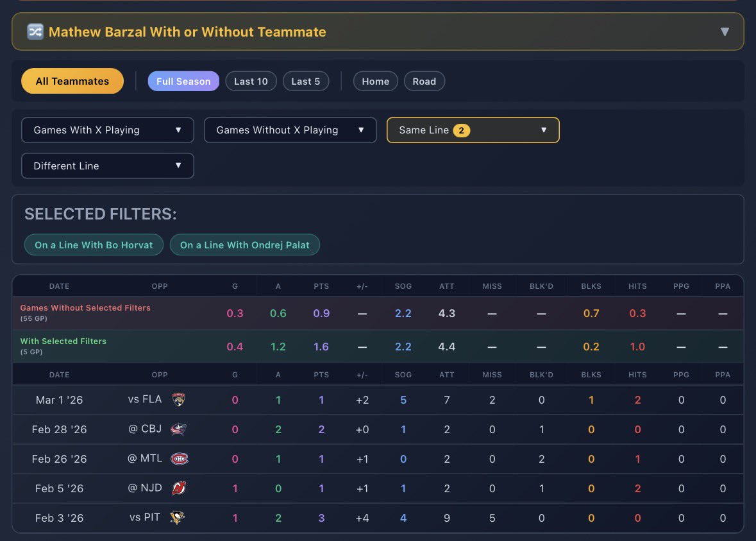Screen dimensions: 756x541
Task: Click the +4 plus-minus value in PIT row
Action: click(x=362, y=518)
